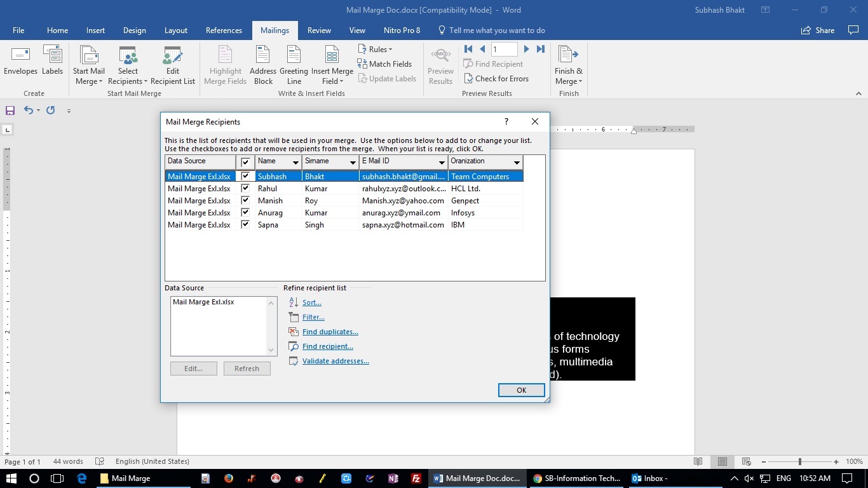Open the Sort dialog from refine recipient list

(x=311, y=302)
